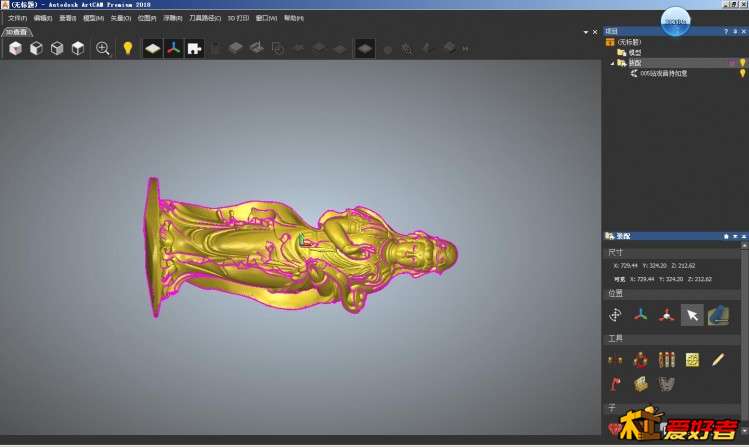Toggle visibility bulb of the 装配 row

743,63
